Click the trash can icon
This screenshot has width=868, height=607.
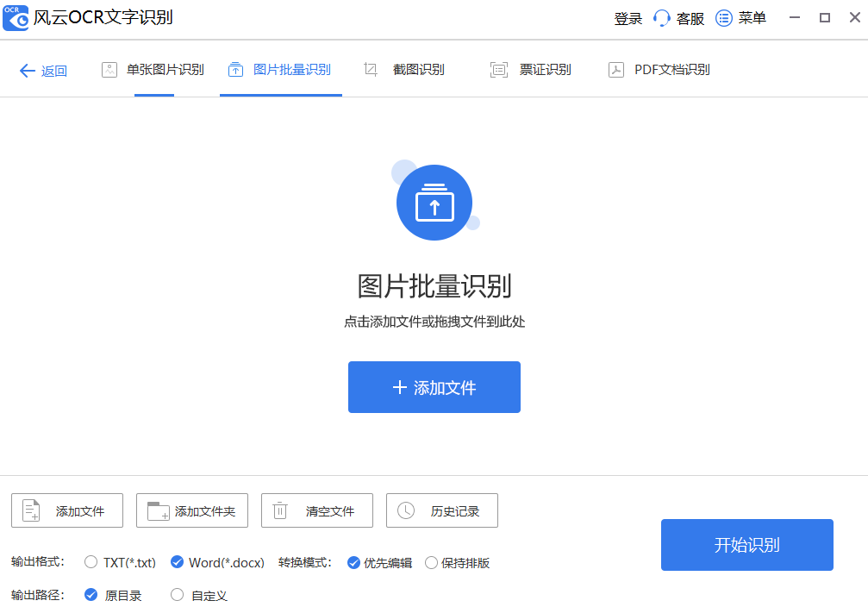pos(280,510)
